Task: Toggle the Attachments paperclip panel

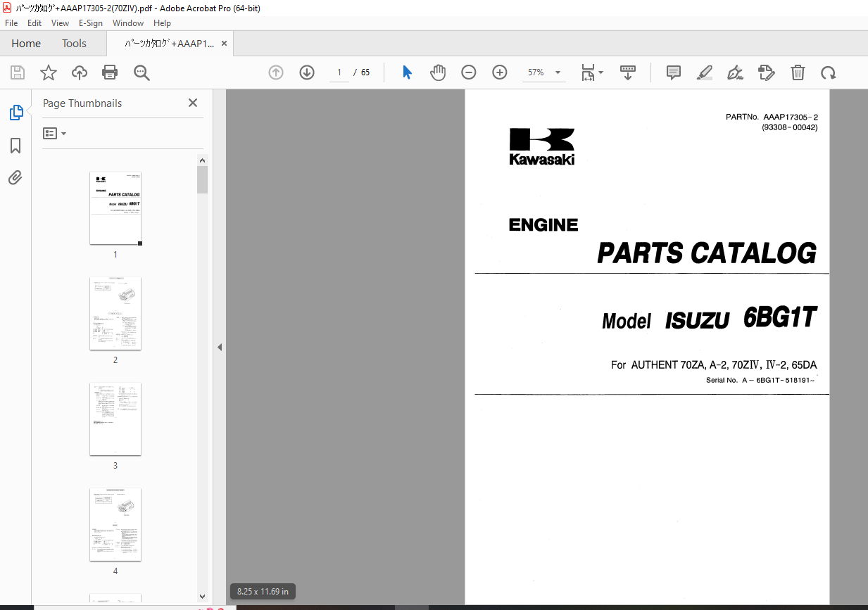Action: 15,178
